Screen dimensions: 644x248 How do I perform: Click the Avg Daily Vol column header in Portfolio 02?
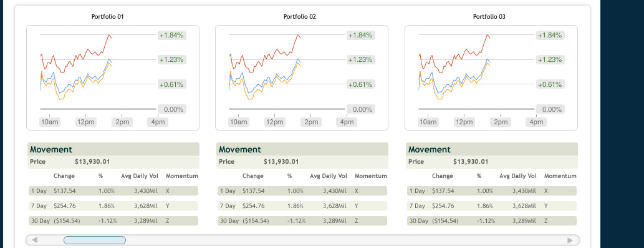pos(329,176)
